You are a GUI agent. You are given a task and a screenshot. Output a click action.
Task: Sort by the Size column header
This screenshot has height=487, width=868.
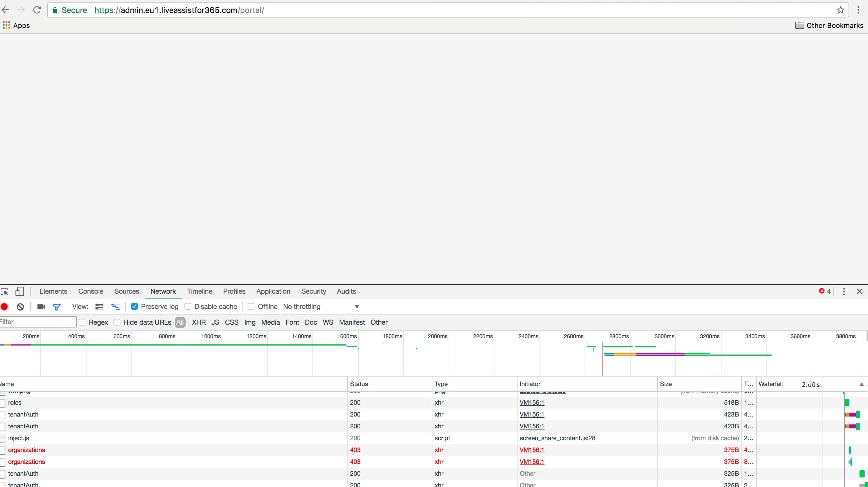click(699, 384)
